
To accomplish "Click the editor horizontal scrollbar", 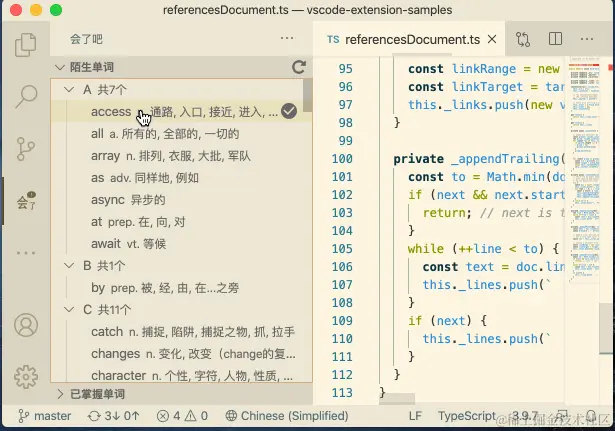I will click(397, 398).
